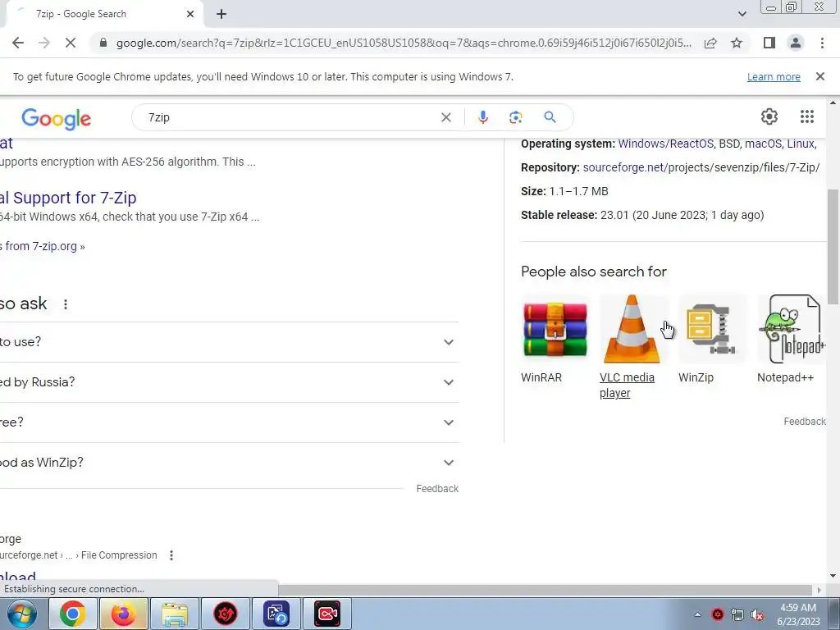Stop page loading with the X button
The image size is (840, 630).
[x=71, y=43]
